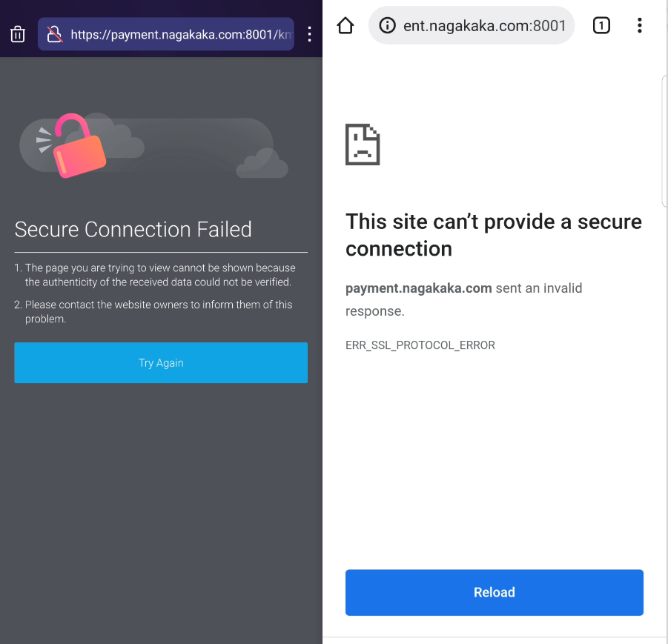Viewport: 668px width, 644px height.
Task: Select the ERR_SSL_PROTOCOL_ERROR text
Action: 420,345
